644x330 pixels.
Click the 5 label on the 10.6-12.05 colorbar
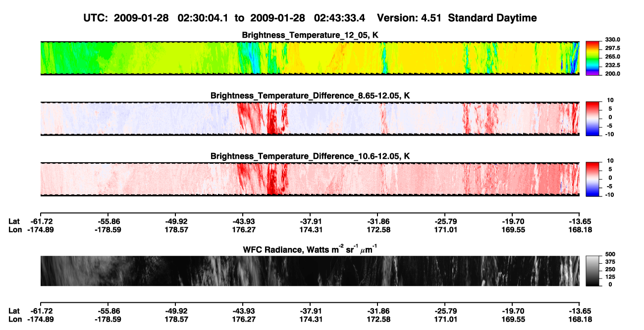(610, 169)
